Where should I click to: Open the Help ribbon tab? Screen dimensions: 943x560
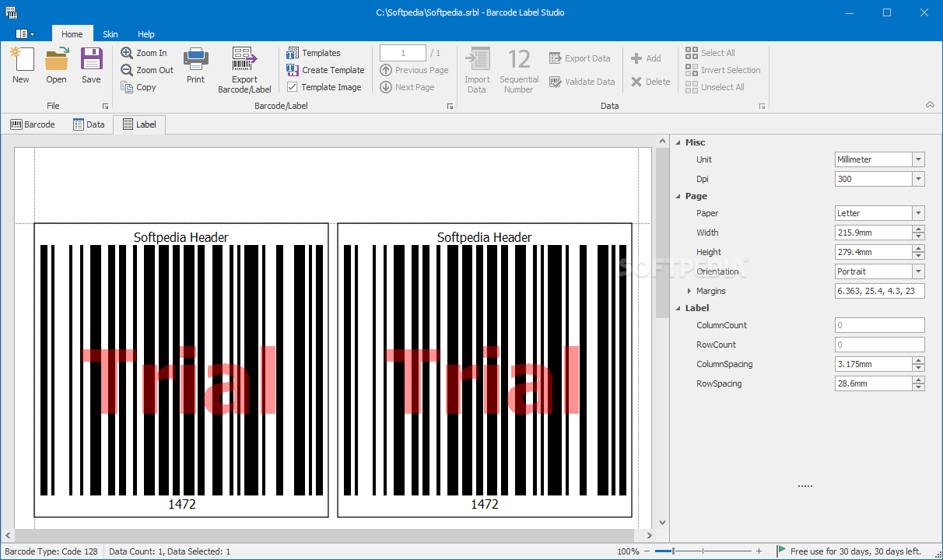point(146,34)
